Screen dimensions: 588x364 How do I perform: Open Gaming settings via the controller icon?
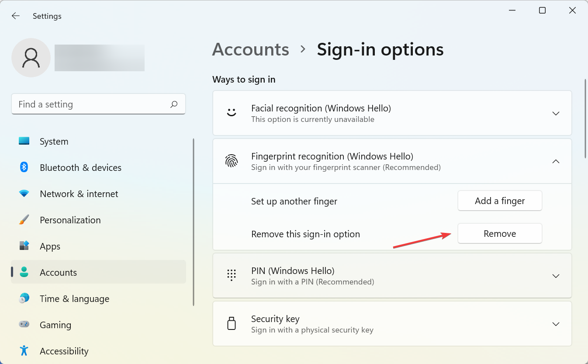pos(23,325)
